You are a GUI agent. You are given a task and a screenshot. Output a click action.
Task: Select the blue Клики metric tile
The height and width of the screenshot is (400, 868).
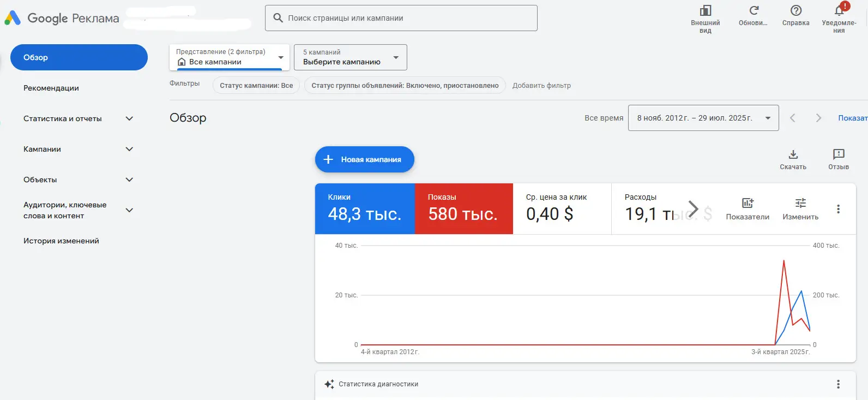[x=364, y=208]
